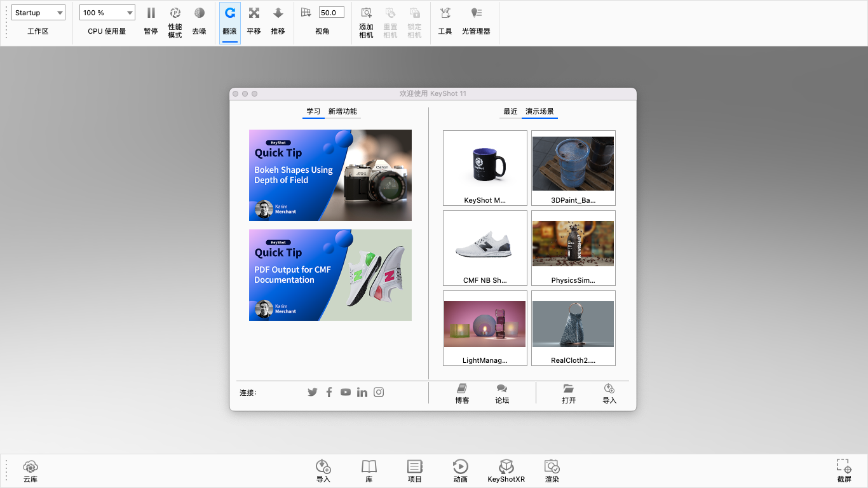Image resolution: width=868 pixels, height=488 pixels.
Task: Click 导入 in the welcome window
Action: [x=609, y=393]
